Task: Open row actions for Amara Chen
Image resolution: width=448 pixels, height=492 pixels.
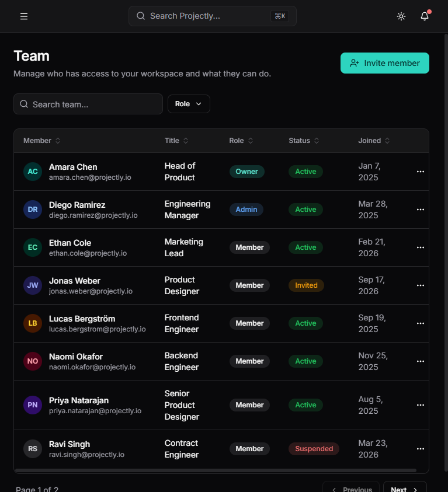Action: (x=420, y=172)
